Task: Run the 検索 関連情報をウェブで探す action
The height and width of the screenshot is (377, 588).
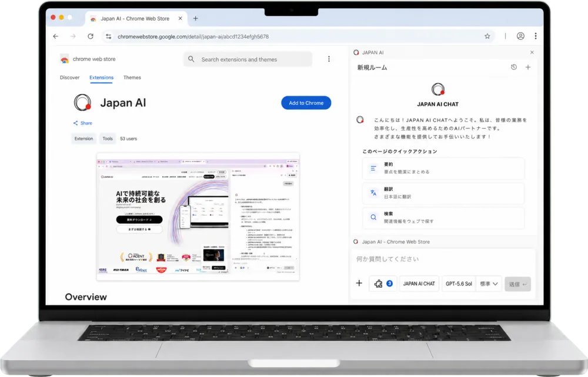Action: (443, 217)
